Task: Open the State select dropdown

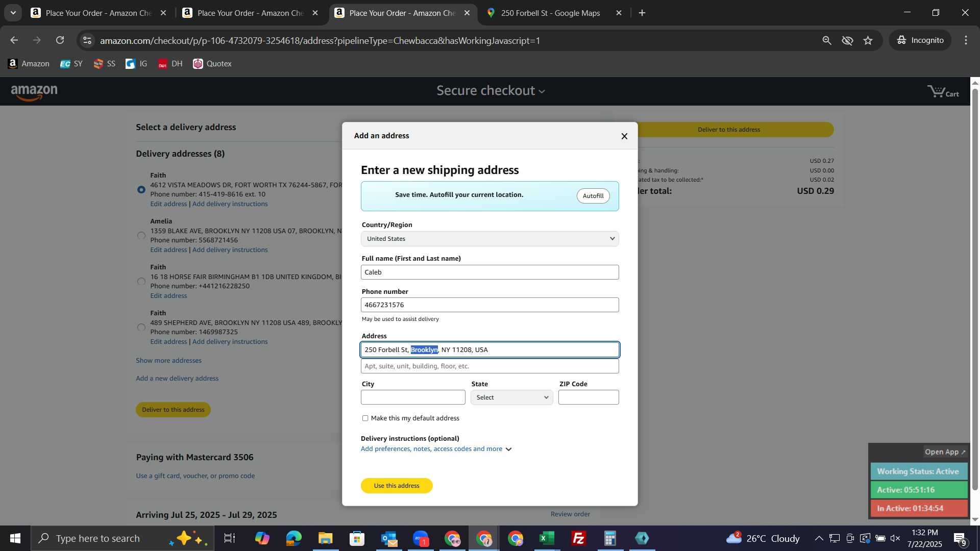Action: pos(511,397)
